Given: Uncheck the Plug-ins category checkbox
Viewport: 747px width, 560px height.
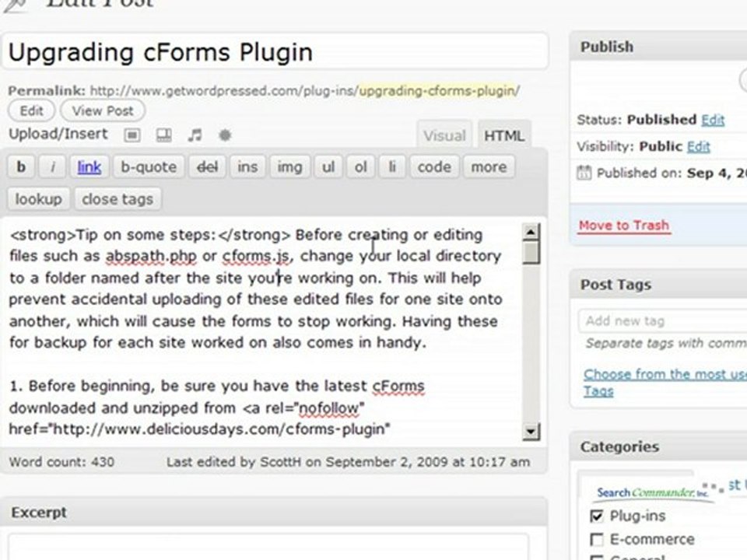Looking at the screenshot, I should (x=597, y=516).
